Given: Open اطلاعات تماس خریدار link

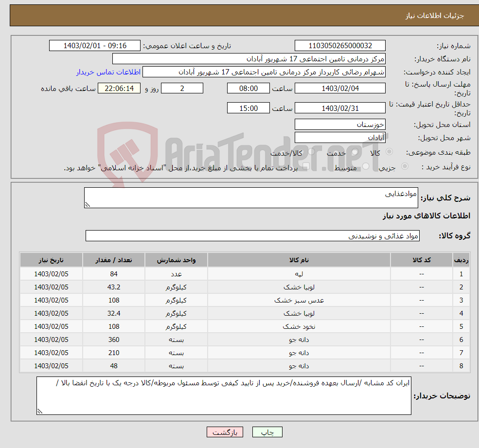Looking at the screenshot, I should tap(108, 72).
